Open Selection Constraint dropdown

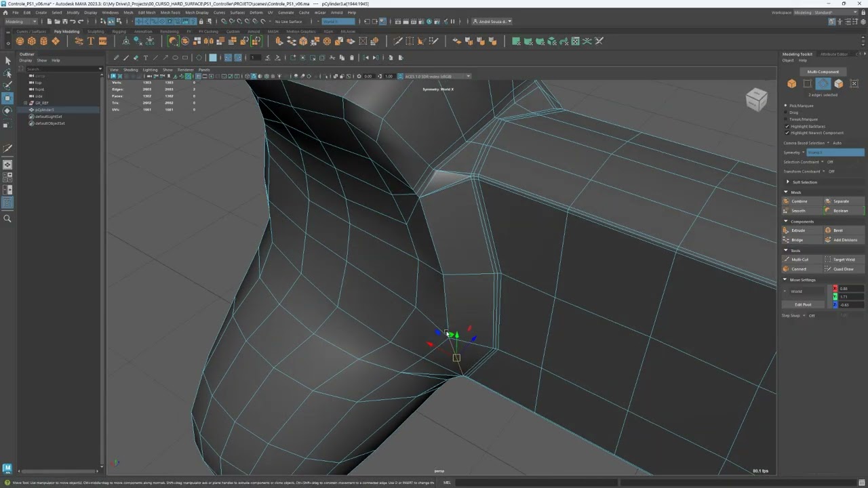coord(823,162)
